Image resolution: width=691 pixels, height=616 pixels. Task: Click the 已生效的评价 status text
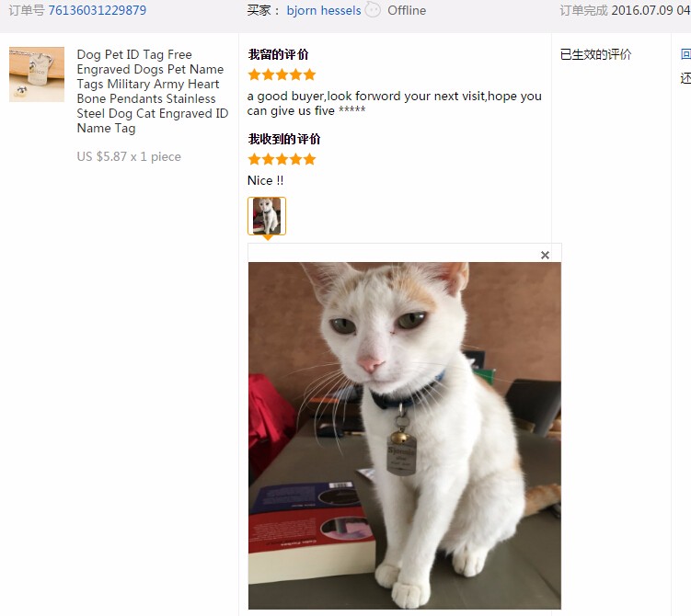click(x=595, y=54)
